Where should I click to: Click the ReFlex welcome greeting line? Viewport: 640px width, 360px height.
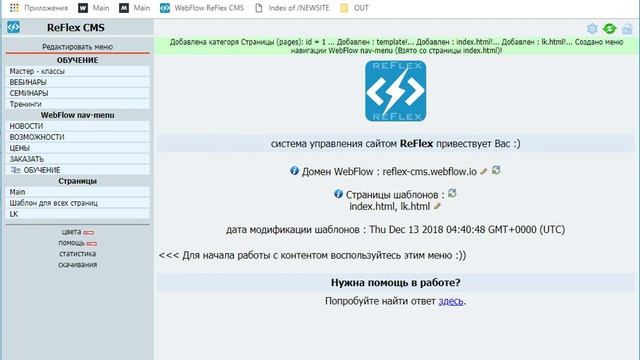point(396,144)
